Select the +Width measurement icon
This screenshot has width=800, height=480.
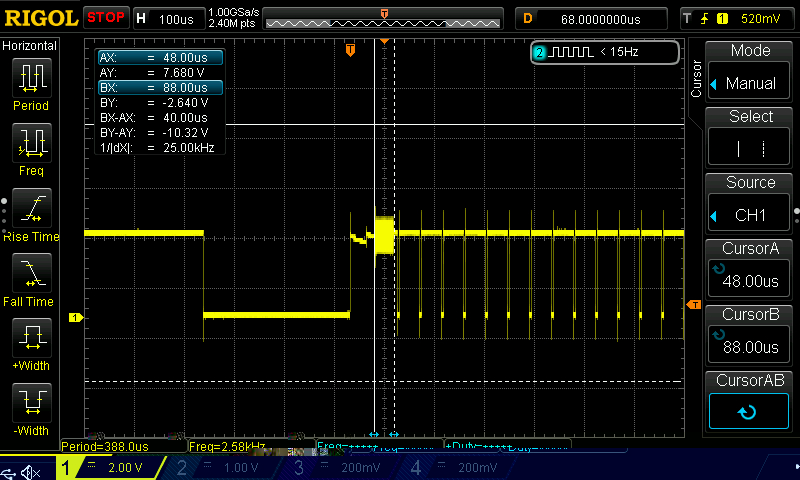point(32,337)
